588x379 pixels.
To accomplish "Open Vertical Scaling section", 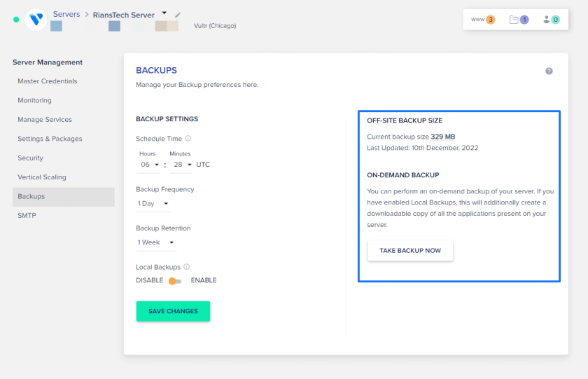I will tap(41, 177).
